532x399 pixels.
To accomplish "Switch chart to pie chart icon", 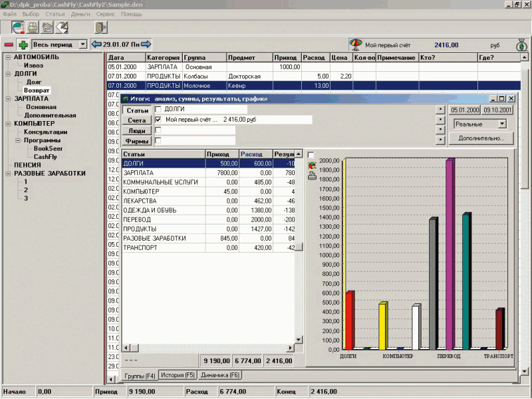I will pos(312,165).
